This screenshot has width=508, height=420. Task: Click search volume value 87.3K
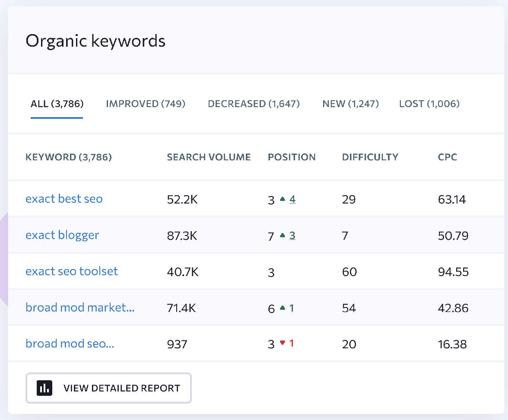coord(182,235)
